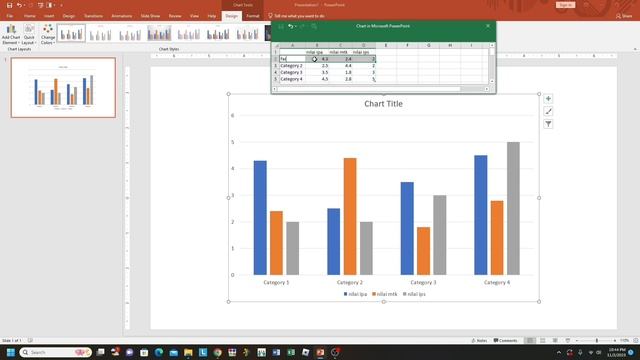Open the Home ribbon tab

click(x=29, y=16)
